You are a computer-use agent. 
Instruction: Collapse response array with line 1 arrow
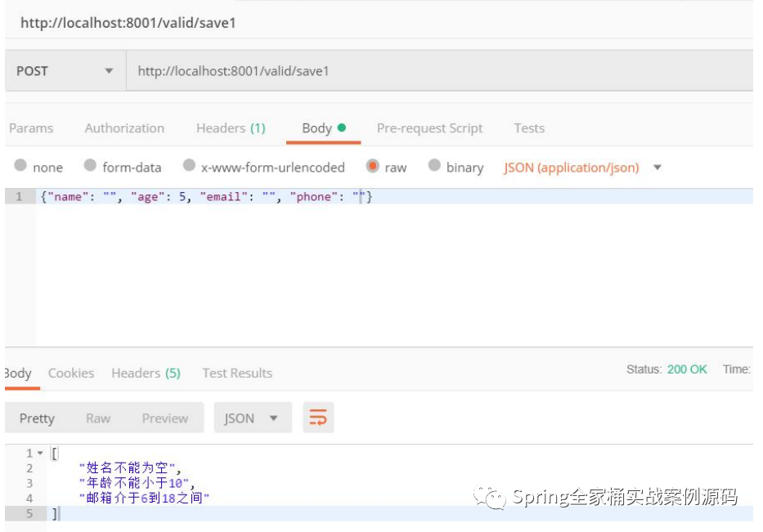coord(40,453)
